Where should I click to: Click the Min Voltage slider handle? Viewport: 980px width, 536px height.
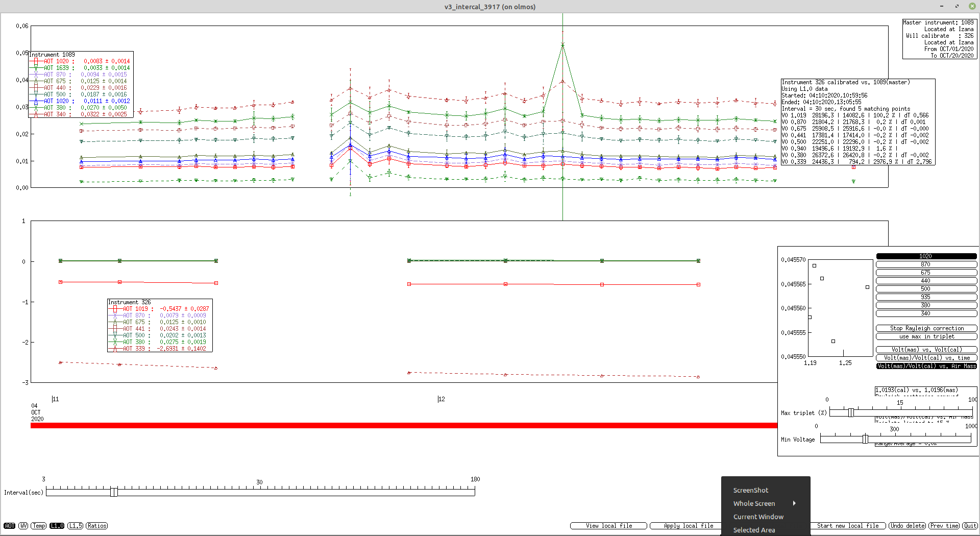[865, 439]
